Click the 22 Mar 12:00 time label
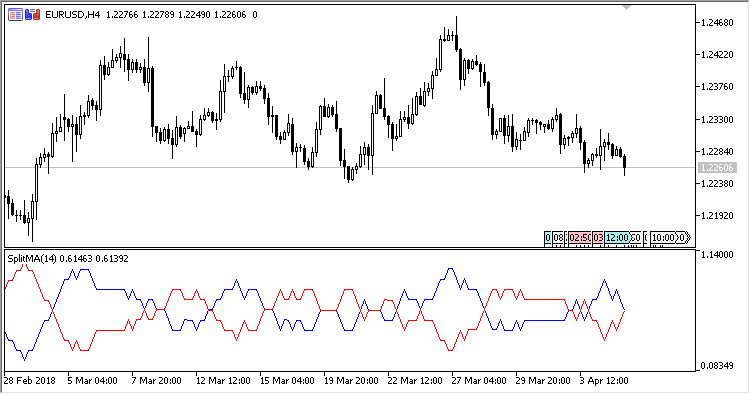Viewport: 750px width, 394px height. point(415,381)
